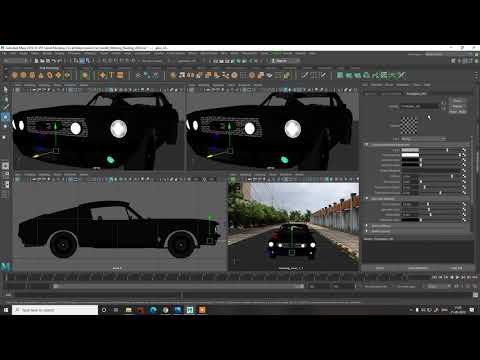Expand the first collapsed section below Specular Shading
This screenshot has width=480, height=360.
pyautogui.click(x=367, y=226)
